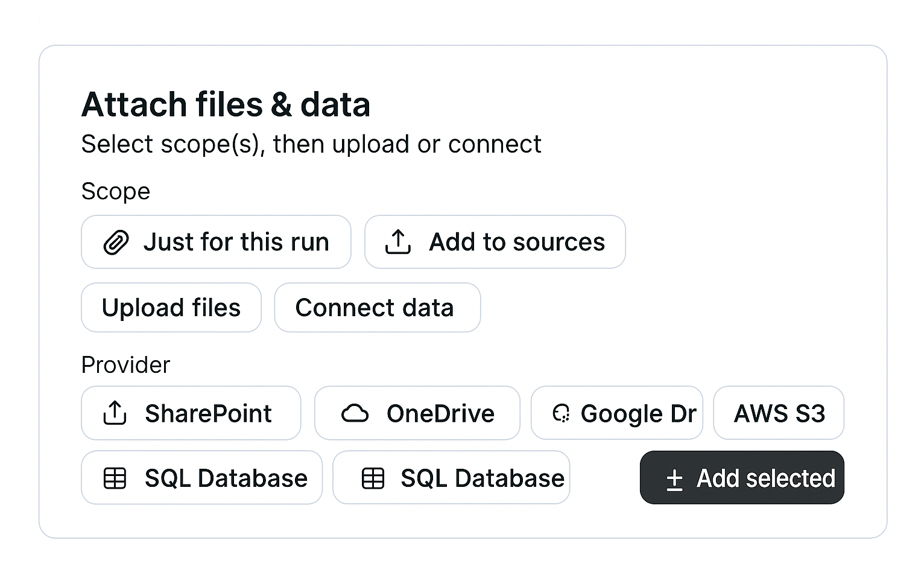The height and width of the screenshot is (584, 924).
Task: Click the upload icon on Add to sources
Action: tap(397, 241)
